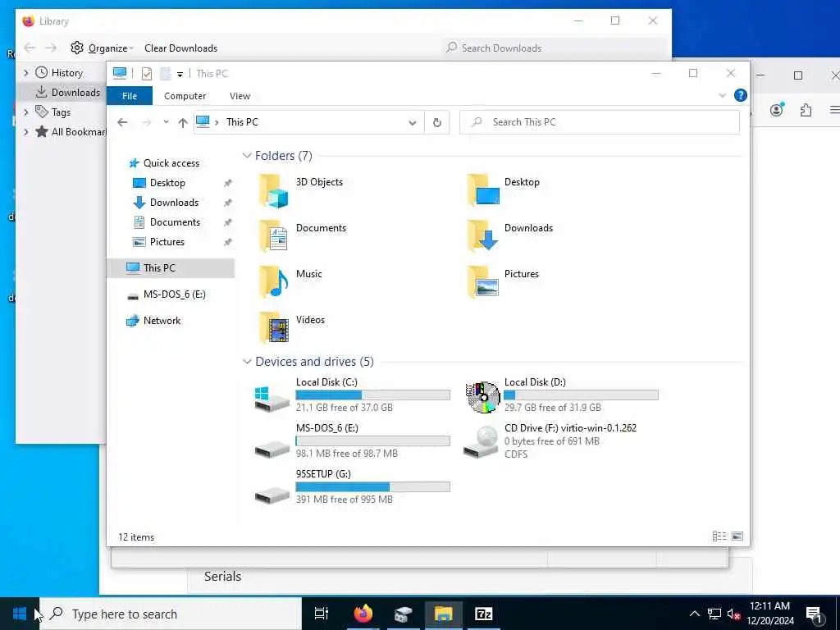Open the View ribbon tab

240,96
